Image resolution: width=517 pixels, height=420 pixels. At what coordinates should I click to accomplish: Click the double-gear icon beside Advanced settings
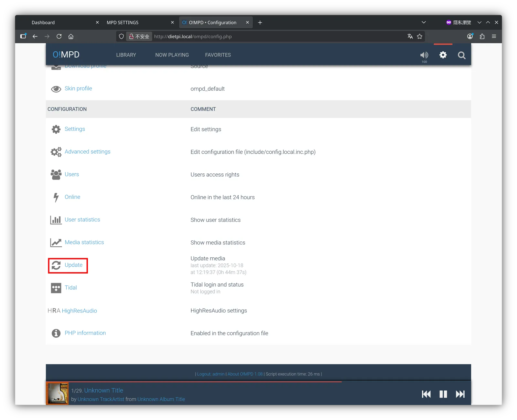coord(56,152)
